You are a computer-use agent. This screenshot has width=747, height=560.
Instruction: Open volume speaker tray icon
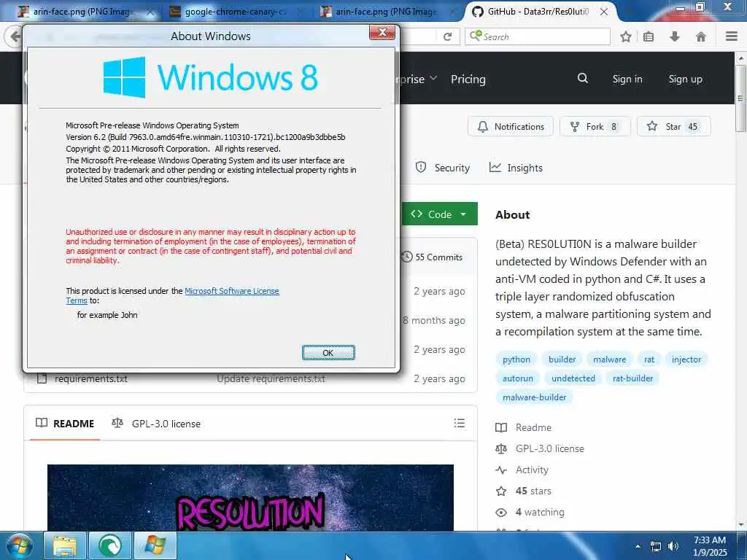pyautogui.click(x=673, y=546)
